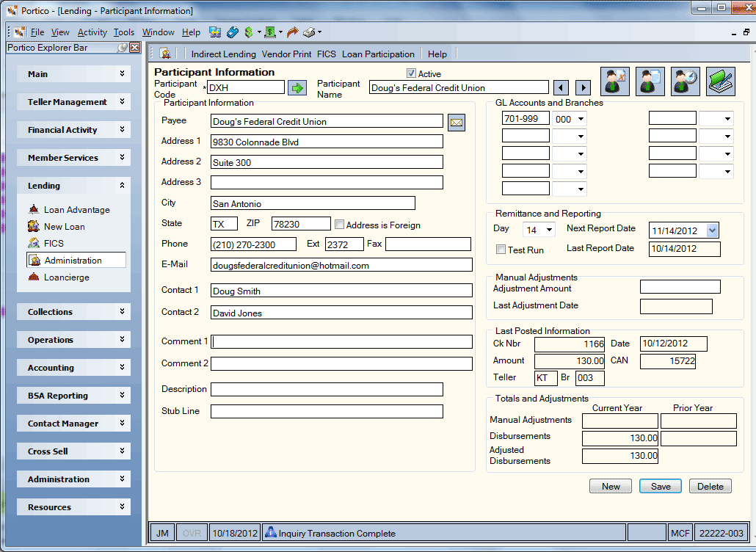Go to next participant with right arrow
Image resolution: width=756 pixels, height=552 pixels.
tap(583, 88)
